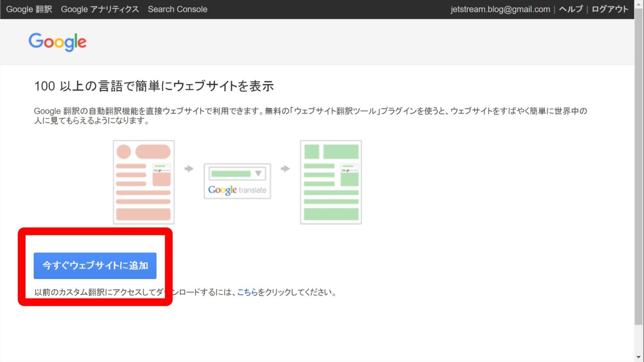Open Google 翻訳 from the top bar
This screenshot has height=362, width=644.
pyautogui.click(x=29, y=9)
